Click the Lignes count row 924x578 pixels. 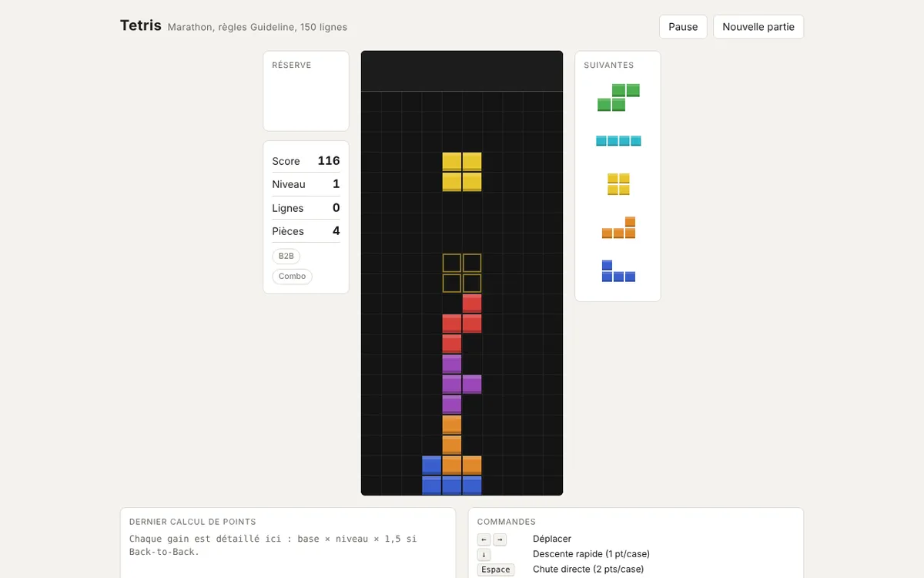click(306, 207)
